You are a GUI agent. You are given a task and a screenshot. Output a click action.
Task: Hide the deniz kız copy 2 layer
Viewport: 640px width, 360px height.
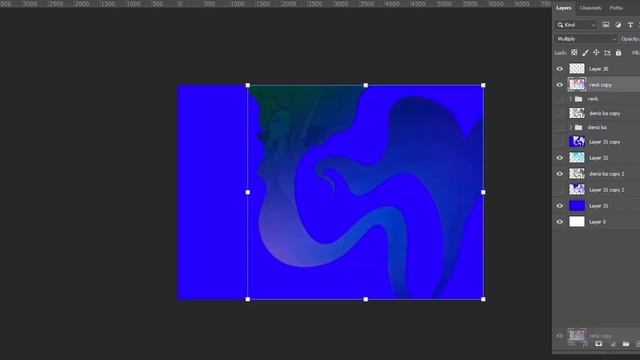(560, 174)
